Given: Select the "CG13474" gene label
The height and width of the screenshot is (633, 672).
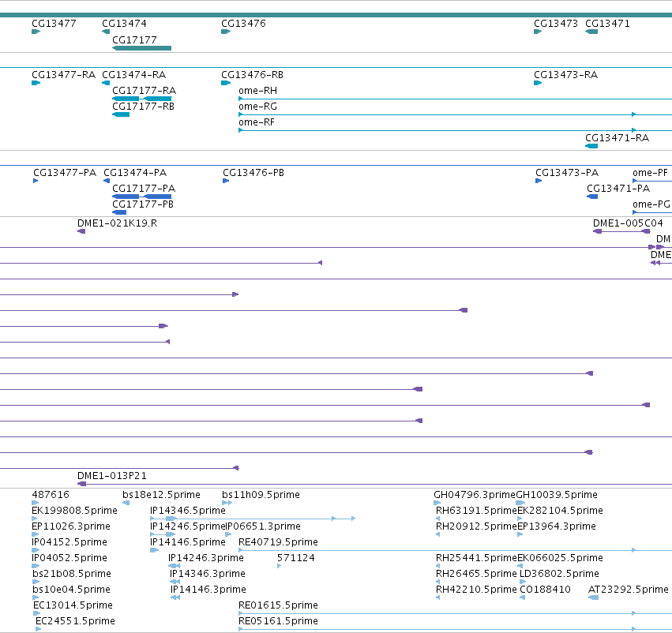Looking at the screenshot, I should pyautogui.click(x=124, y=24).
